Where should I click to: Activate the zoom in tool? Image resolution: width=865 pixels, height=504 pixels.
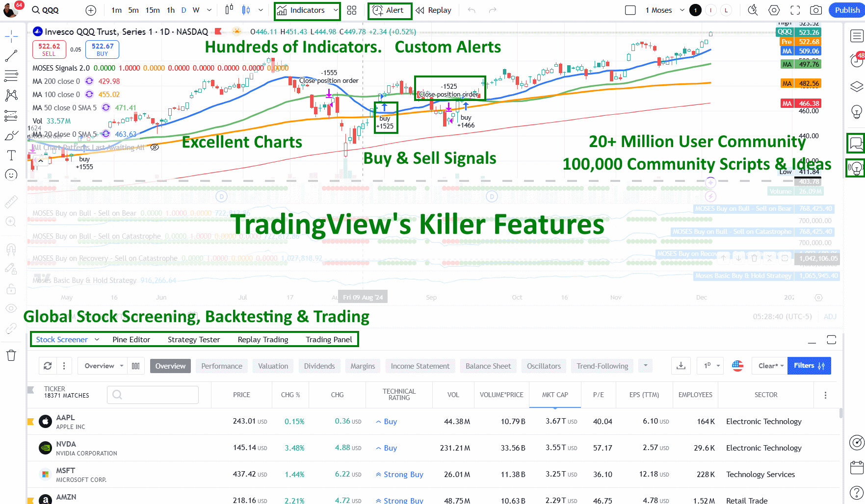11,222
